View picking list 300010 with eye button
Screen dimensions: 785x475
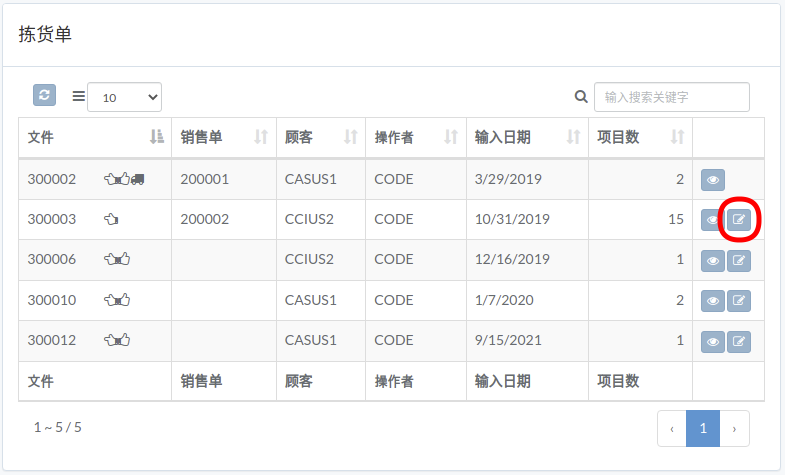coord(713,301)
